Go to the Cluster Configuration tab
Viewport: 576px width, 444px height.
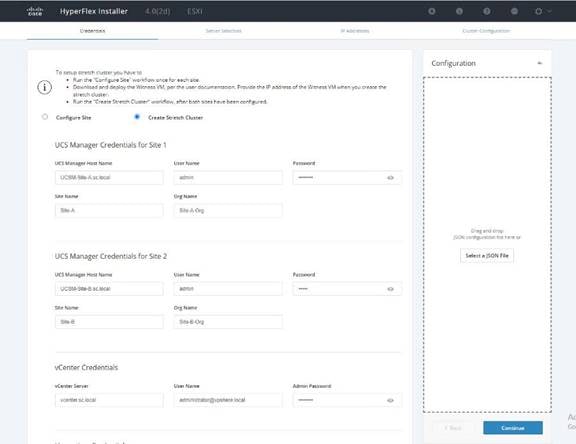[486, 31]
